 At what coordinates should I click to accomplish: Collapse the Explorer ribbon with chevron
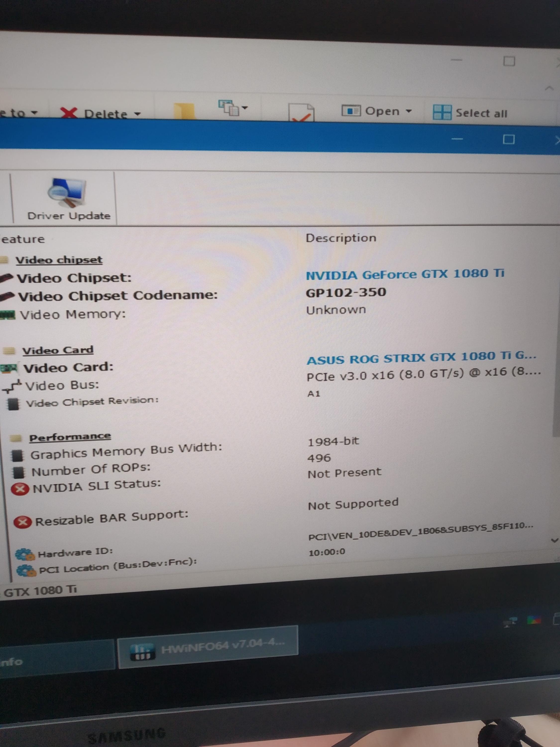point(549,88)
